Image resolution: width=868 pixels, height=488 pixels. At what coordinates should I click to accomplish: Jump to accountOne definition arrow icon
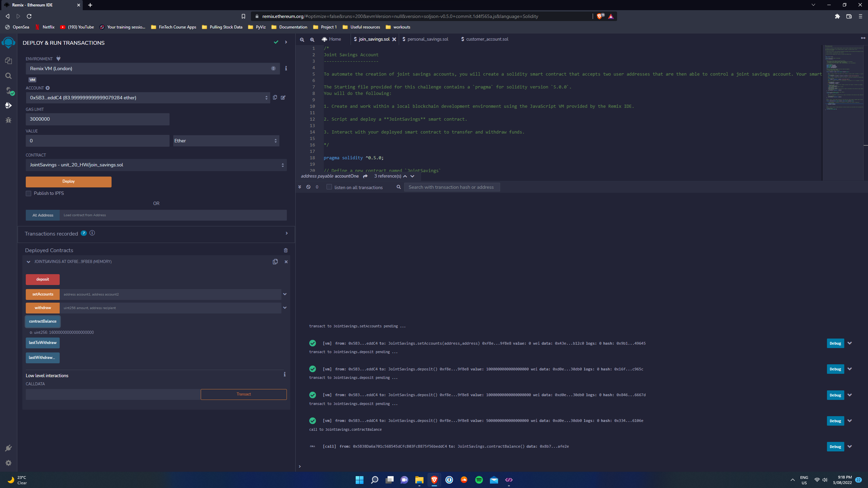[x=365, y=176]
